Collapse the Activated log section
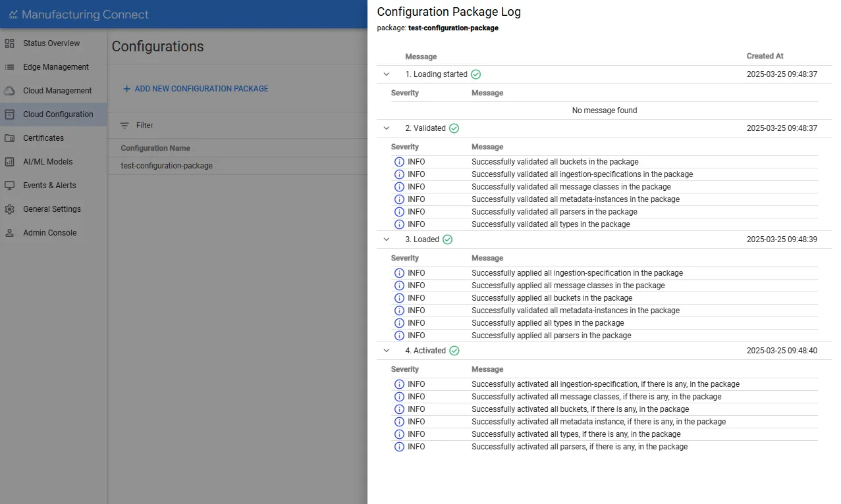 click(387, 351)
